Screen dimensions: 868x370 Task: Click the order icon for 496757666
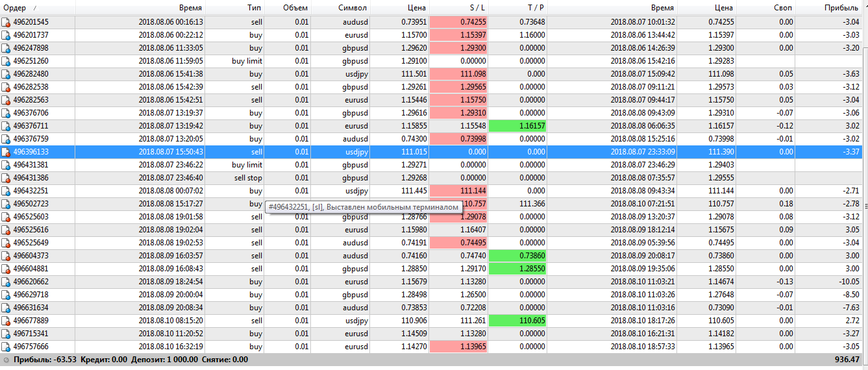(x=6, y=347)
